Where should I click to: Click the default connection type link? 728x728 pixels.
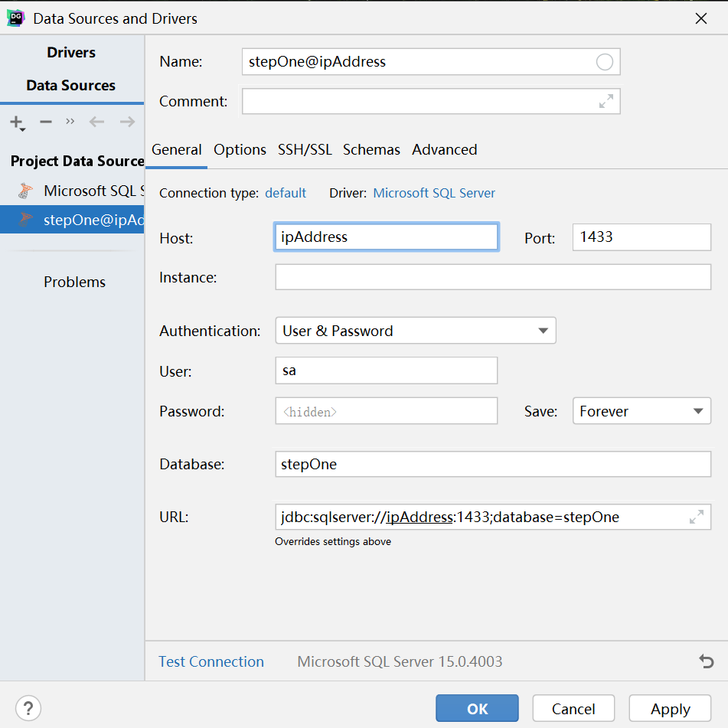point(286,193)
